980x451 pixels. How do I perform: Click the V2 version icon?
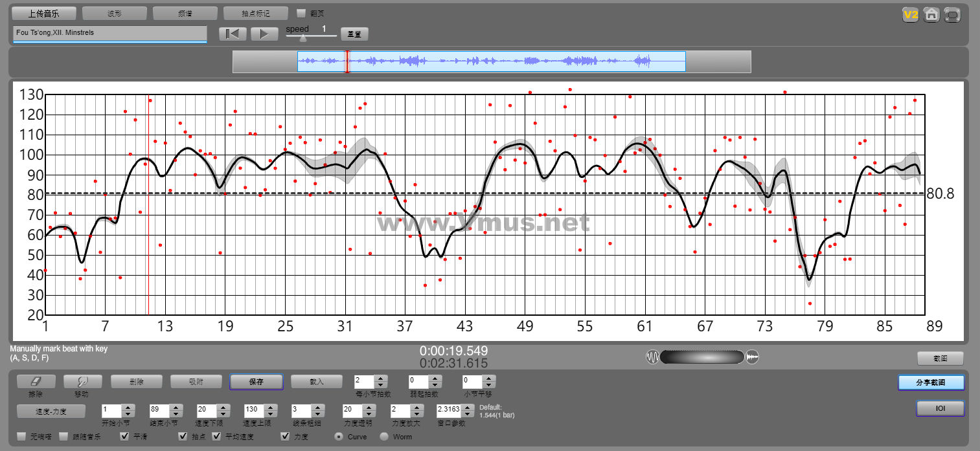(x=911, y=14)
